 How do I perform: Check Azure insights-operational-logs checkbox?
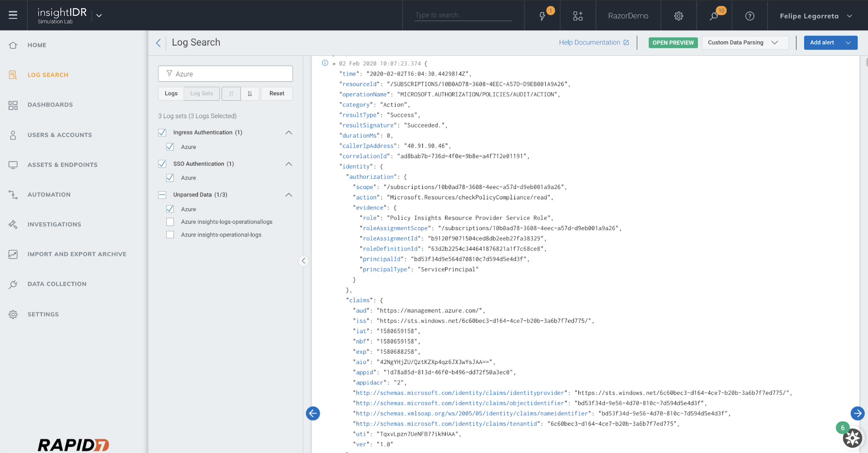(170, 235)
